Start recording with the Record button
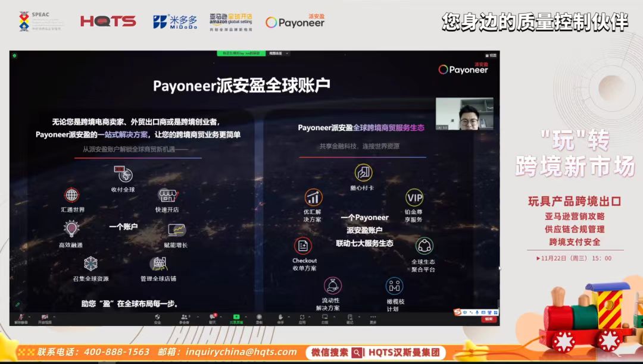This screenshot has height=364, width=643. (259, 318)
